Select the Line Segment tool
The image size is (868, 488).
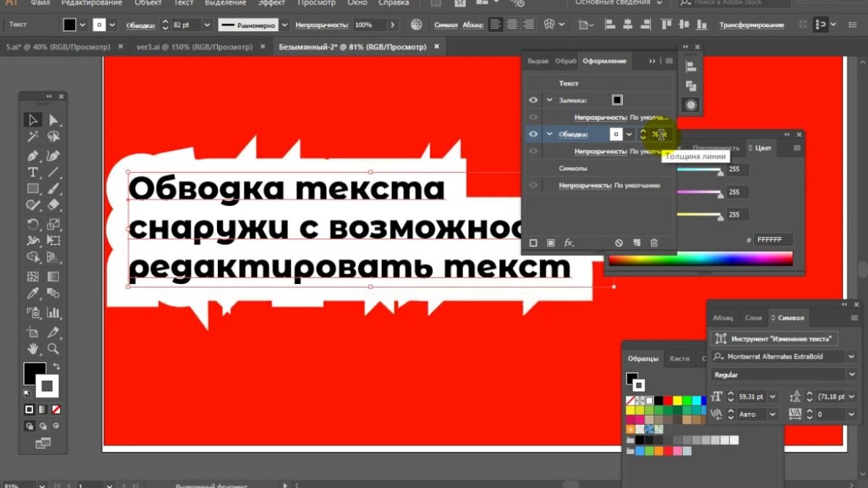[x=54, y=172]
